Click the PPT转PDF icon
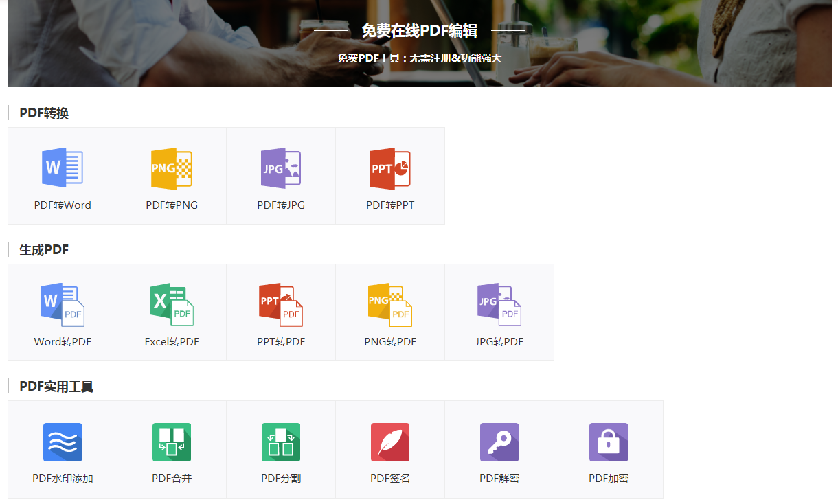 coord(281,304)
